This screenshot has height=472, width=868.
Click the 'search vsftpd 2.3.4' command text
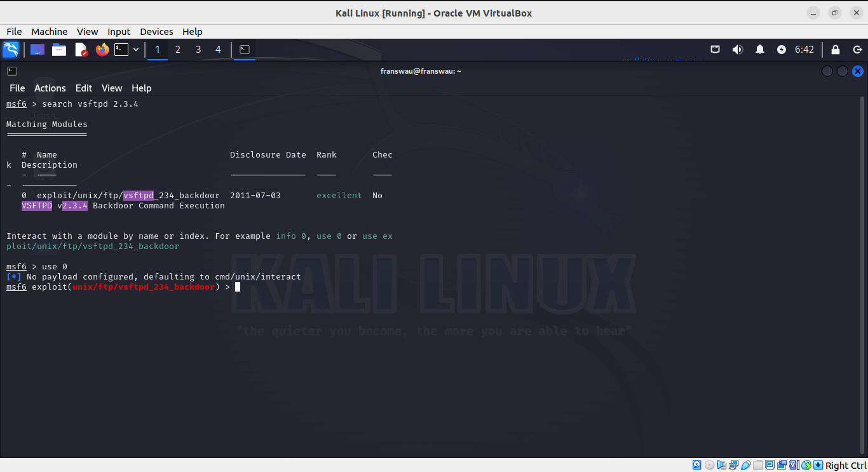(90, 104)
